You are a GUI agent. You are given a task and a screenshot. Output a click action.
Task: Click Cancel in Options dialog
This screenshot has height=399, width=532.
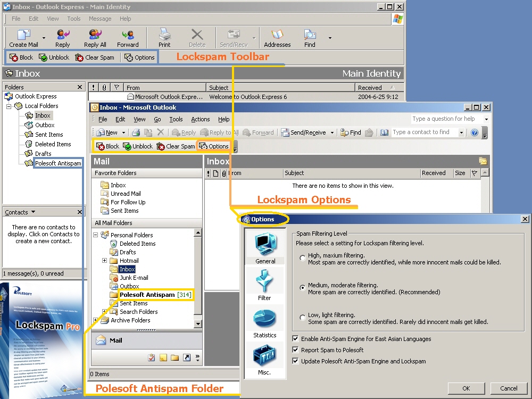(509, 388)
